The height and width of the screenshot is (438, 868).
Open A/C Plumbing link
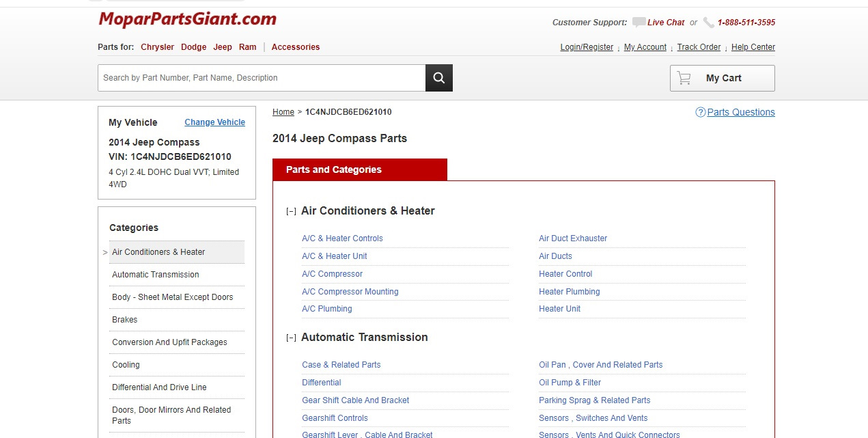[327, 309]
